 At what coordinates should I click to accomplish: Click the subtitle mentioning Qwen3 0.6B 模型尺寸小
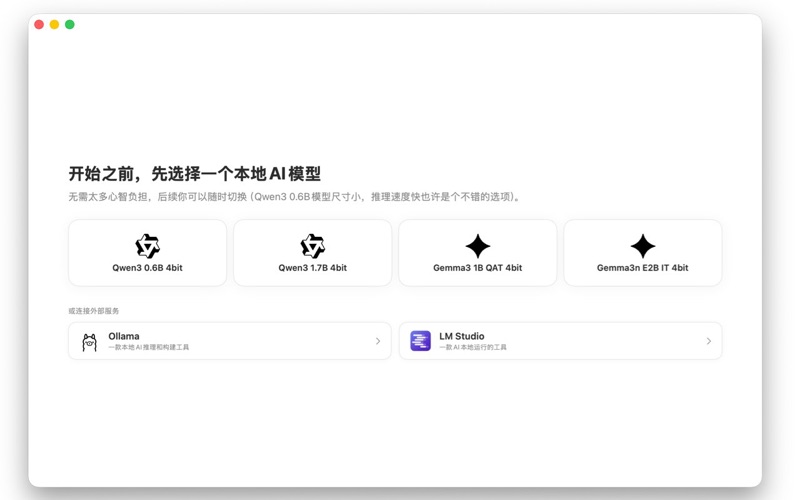(295, 197)
